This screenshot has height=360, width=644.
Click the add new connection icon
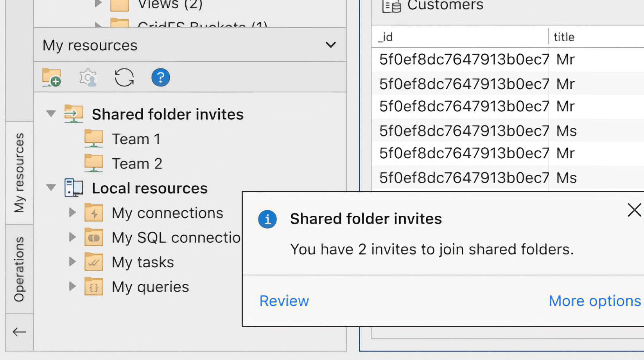tap(51, 77)
